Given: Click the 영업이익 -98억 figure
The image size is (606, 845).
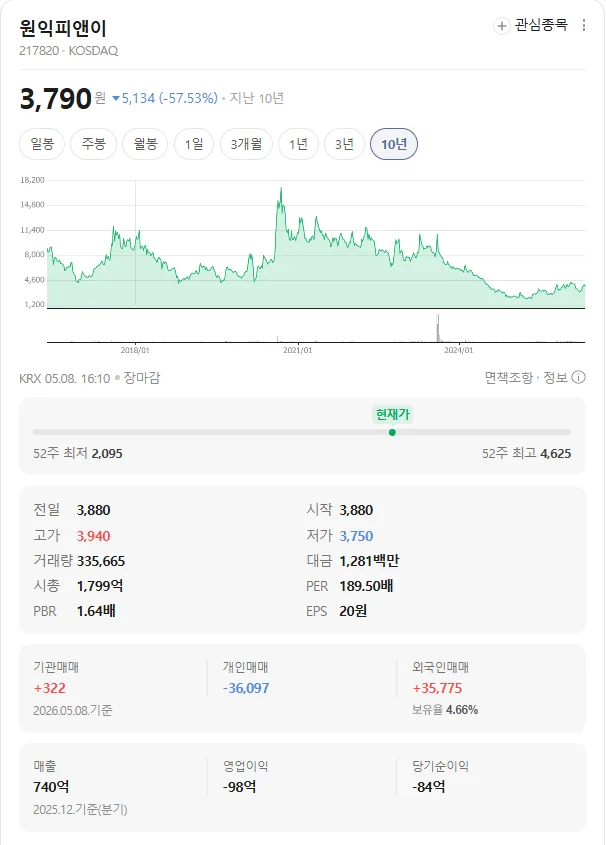Looking at the screenshot, I should 239,787.
